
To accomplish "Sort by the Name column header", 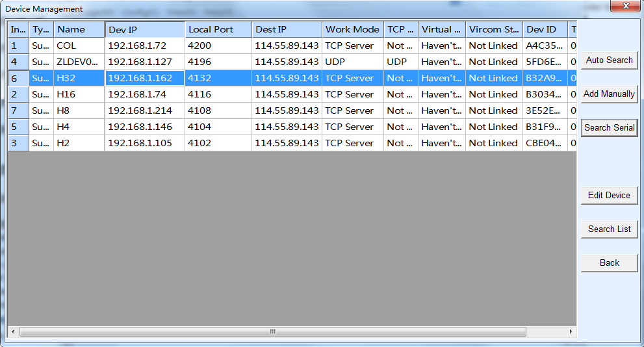I will pos(79,30).
